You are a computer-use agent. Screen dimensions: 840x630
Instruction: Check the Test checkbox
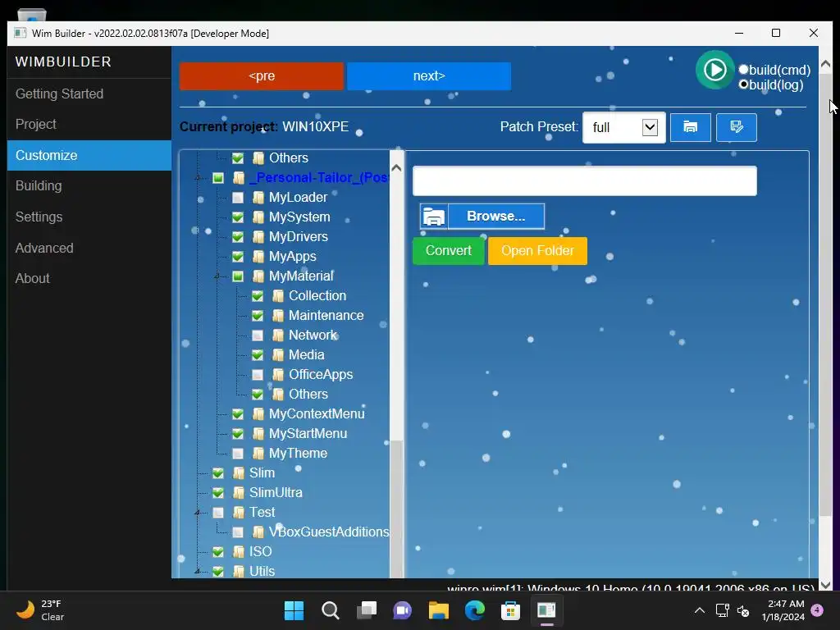218,513
